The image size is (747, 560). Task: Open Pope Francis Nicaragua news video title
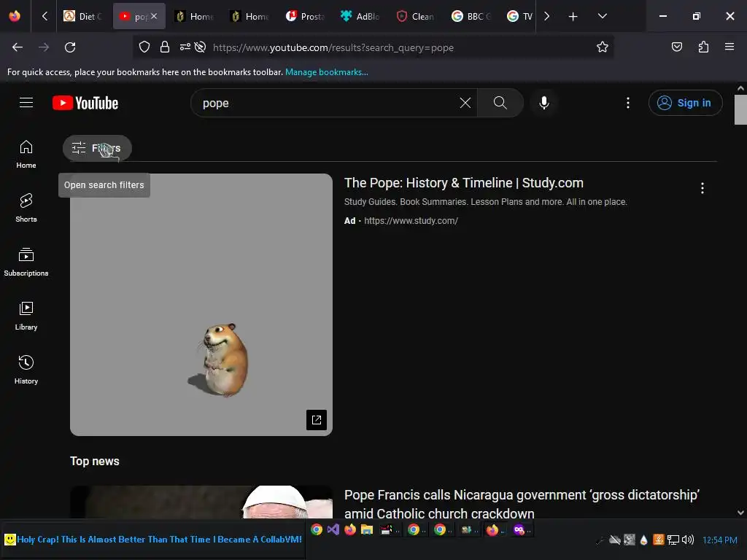pos(521,505)
